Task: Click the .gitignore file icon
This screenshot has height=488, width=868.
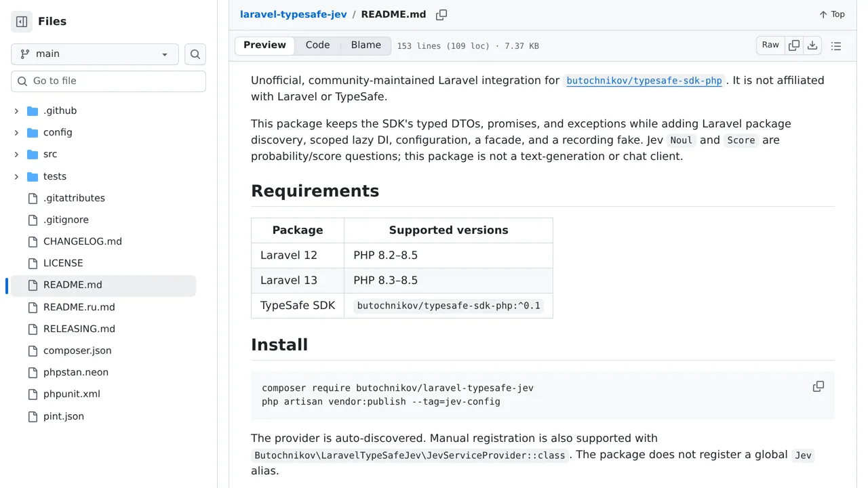Action: coord(33,220)
